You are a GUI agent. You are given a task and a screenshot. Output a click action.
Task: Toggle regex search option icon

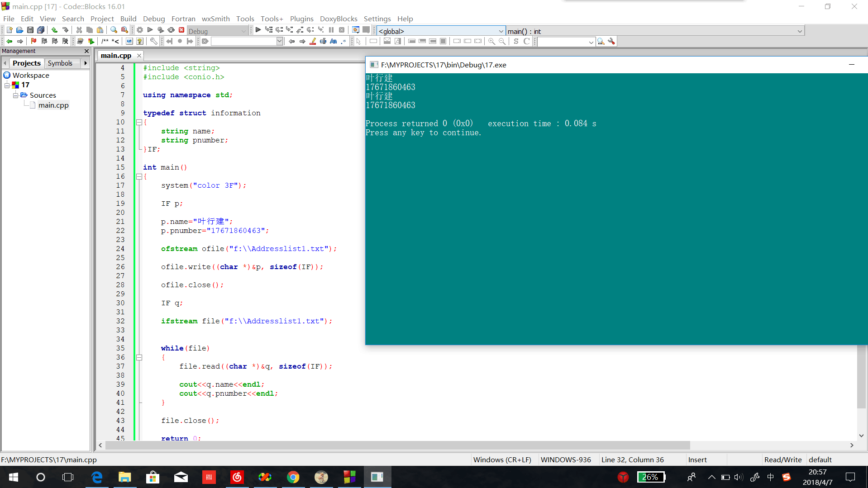[x=343, y=41]
